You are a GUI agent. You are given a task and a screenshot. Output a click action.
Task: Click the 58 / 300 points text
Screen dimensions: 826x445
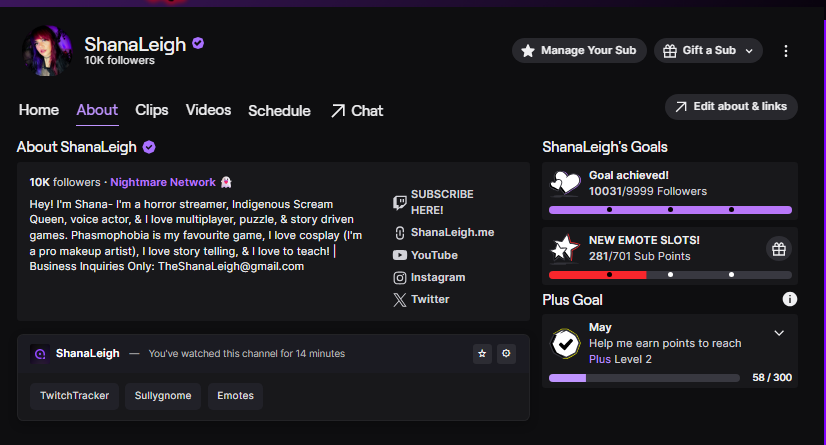(772, 378)
